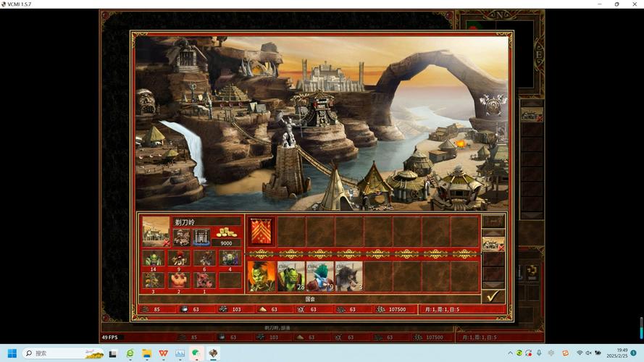Open the ornate hall building above the bridge
The height and width of the screenshot is (362, 644).
319,108
